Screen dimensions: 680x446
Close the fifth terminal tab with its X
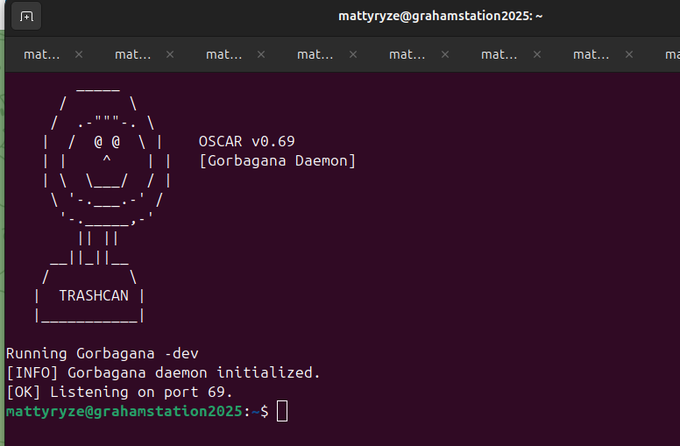(x=445, y=55)
